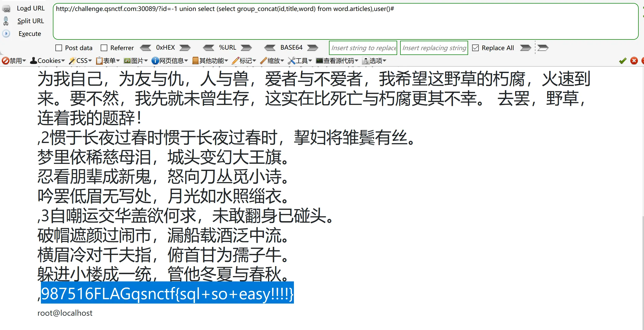
Task: Enable the Post data checkbox
Action: 59,48
